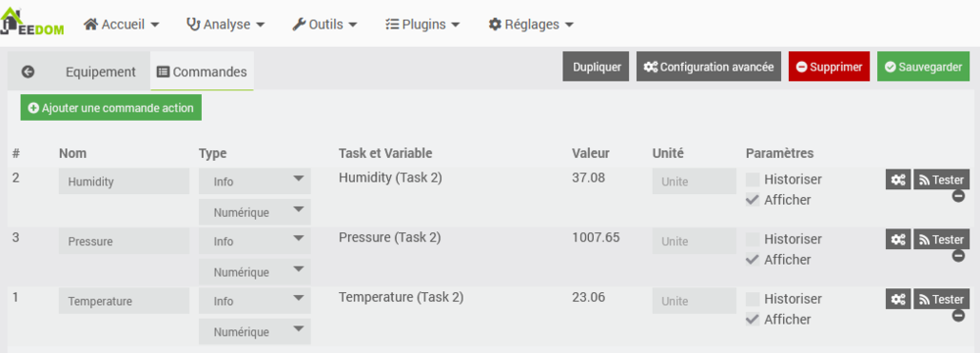980x353 pixels.
Task: Click the Task et Variable column header
Action: pos(385,153)
